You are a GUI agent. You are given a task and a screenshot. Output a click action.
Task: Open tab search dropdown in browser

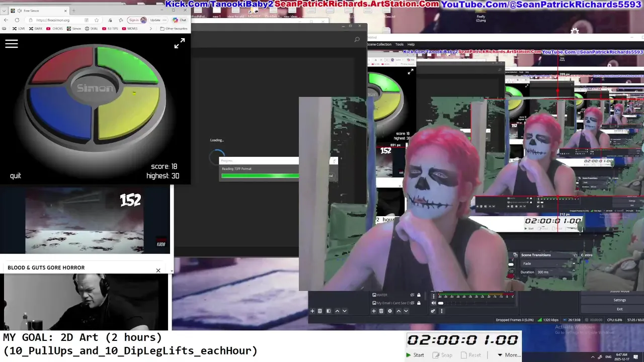click(4, 11)
